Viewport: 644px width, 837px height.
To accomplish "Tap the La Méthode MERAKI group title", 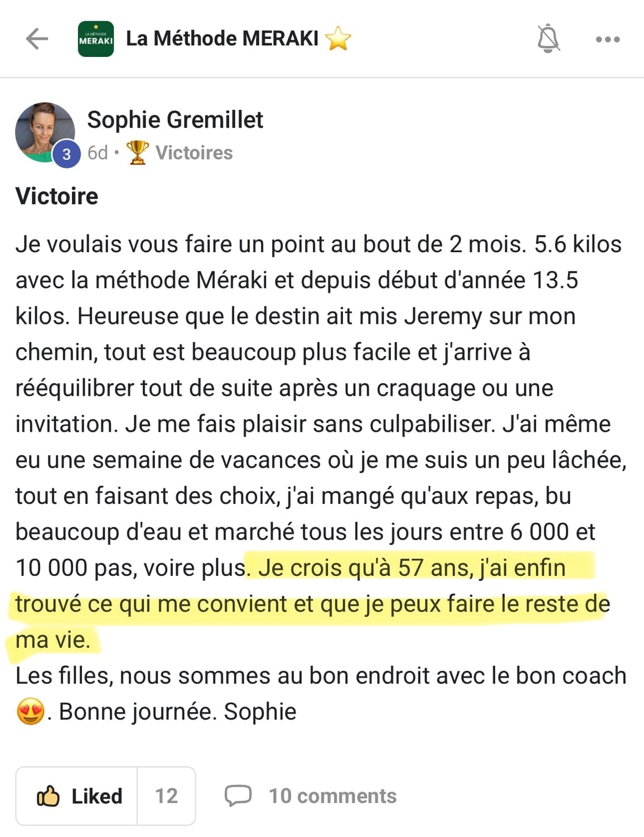I will coord(222,39).
